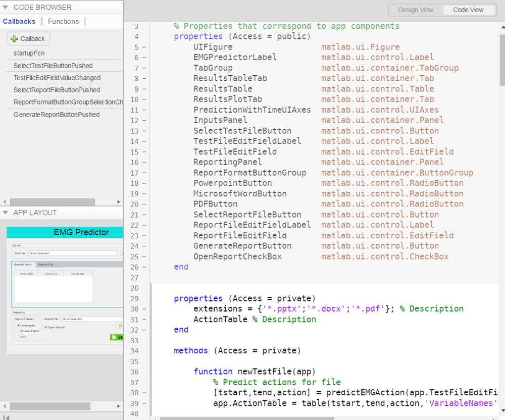
Task: Select the Code View button
Action: pyautogui.click(x=468, y=10)
